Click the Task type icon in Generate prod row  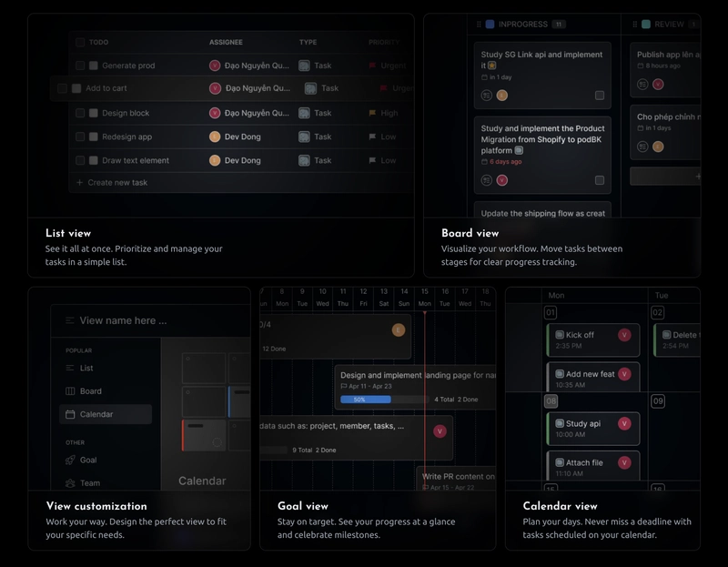[304, 66]
